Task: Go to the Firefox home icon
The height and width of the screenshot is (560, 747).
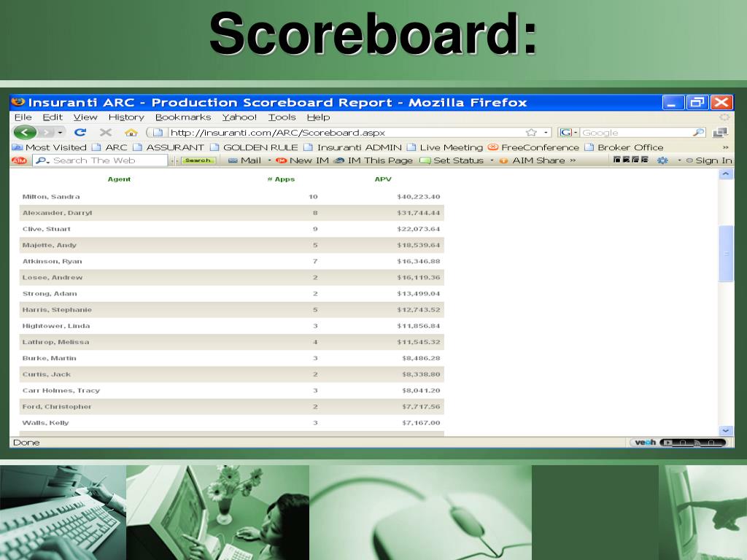Action: coord(131,133)
